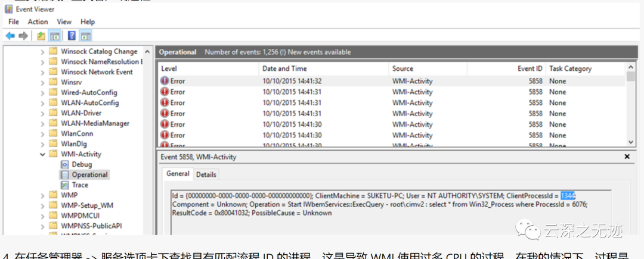
Task: Click the Debug log icon
Action: click(64, 164)
